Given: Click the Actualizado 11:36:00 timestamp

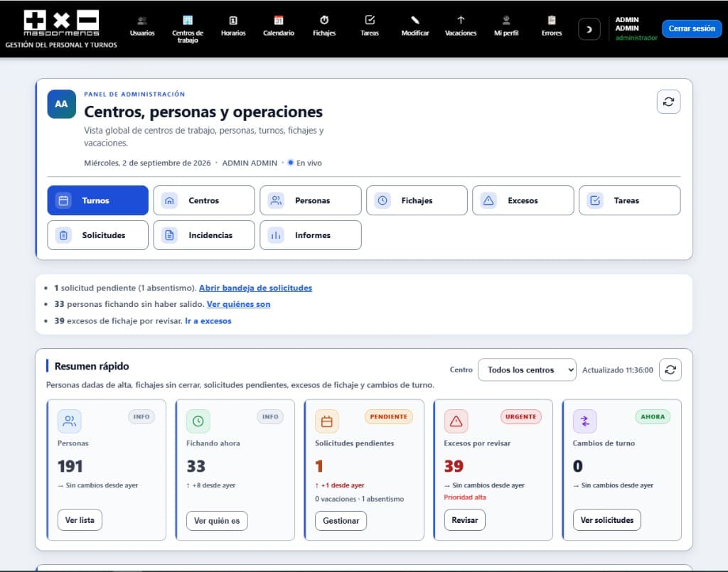Looking at the screenshot, I should tap(618, 369).
